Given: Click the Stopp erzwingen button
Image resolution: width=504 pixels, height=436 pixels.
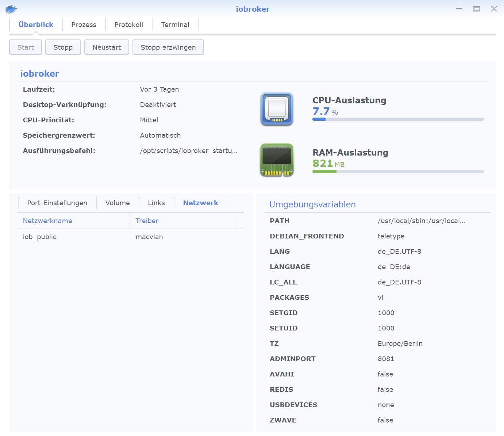Looking at the screenshot, I should [x=168, y=47].
